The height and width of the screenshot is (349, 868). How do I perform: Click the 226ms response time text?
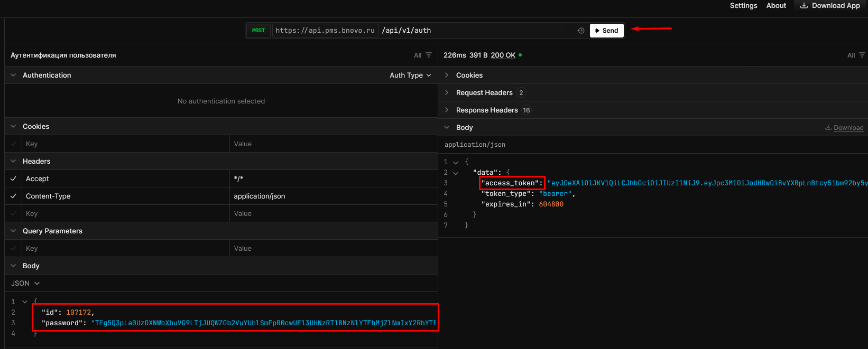[x=455, y=55]
